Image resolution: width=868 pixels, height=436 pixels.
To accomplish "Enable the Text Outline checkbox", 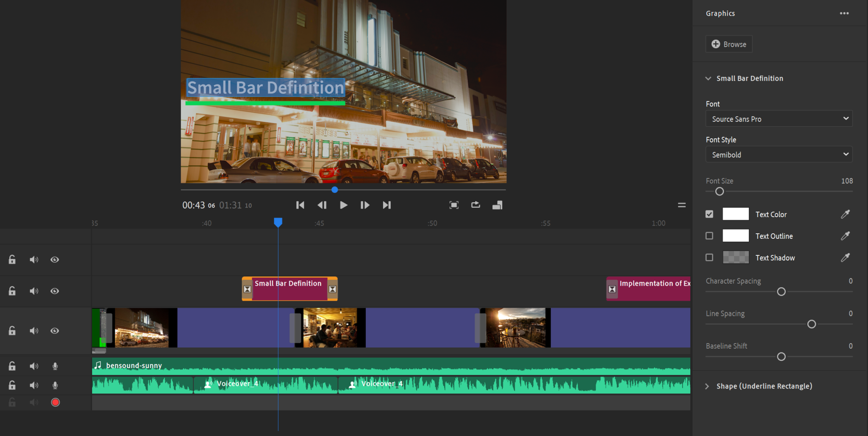I will (x=709, y=235).
